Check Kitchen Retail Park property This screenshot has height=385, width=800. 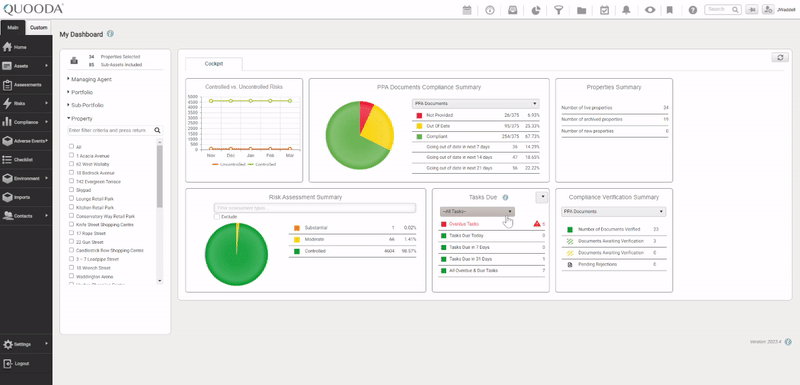point(71,207)
